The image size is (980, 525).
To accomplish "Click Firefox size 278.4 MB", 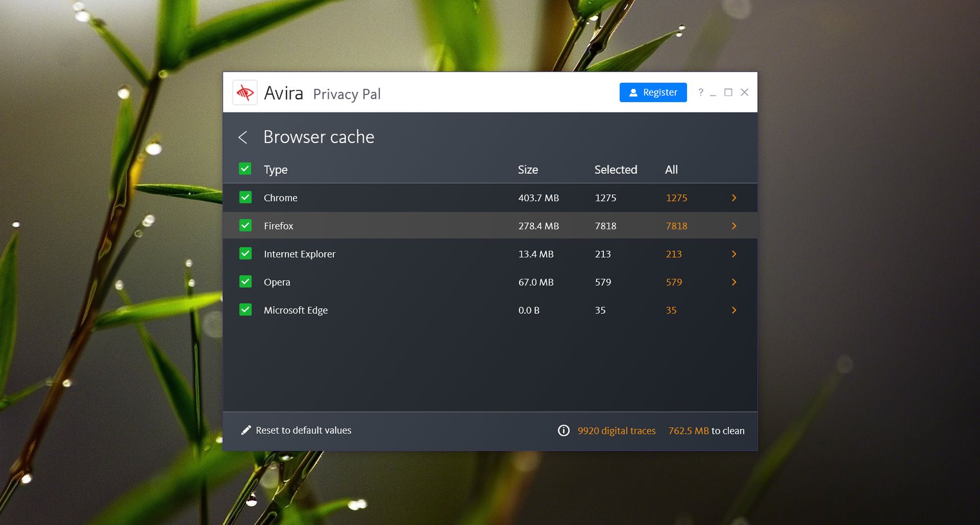I will [x=538, y=226].
